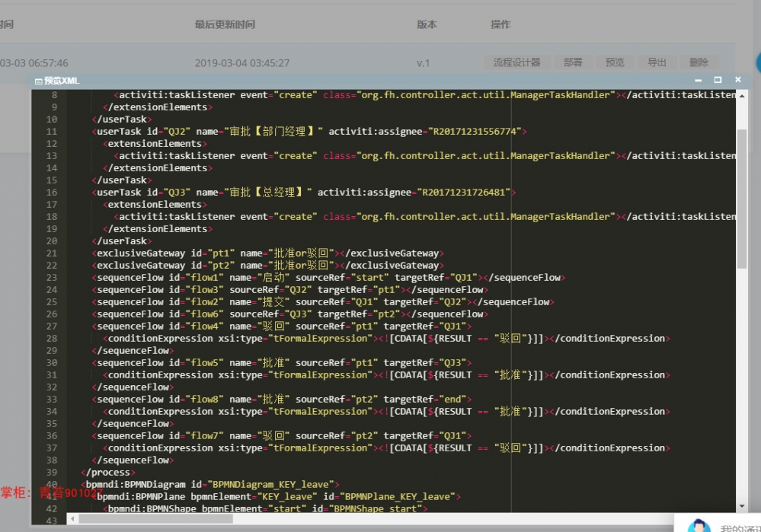The height and width of the screenshot is (532, 761).
Task: Open the 我的通讯 chat avatar icon
Action: point(699,524)
